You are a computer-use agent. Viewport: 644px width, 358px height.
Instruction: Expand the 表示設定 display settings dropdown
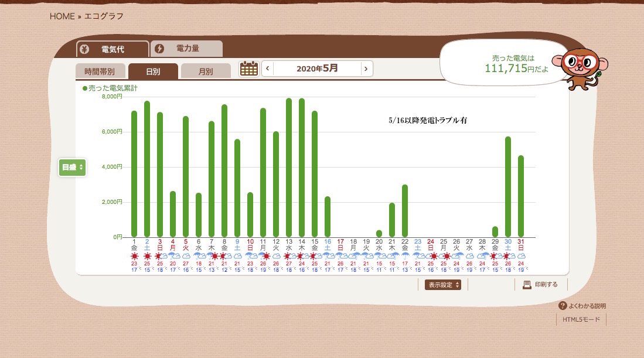pyautogui.click(x=442, y=285)
